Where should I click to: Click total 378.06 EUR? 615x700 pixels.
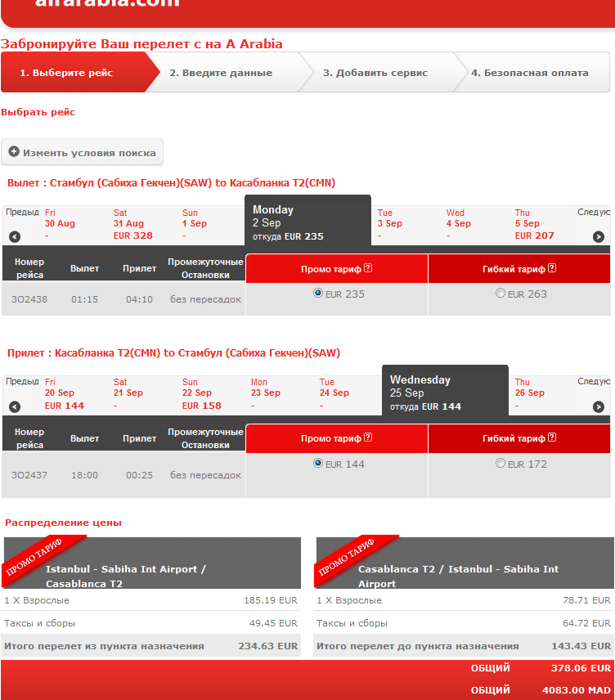point(581,668)
